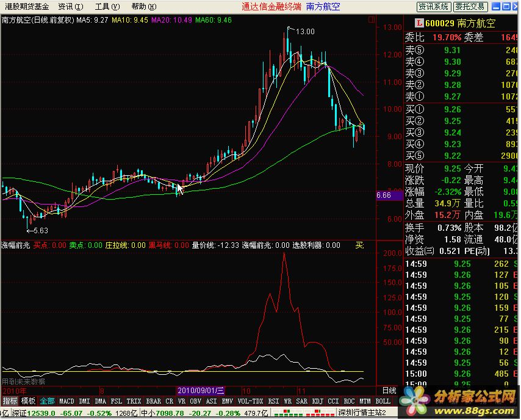Select the EMV indicator
The image size is (521, 420).
228,401
